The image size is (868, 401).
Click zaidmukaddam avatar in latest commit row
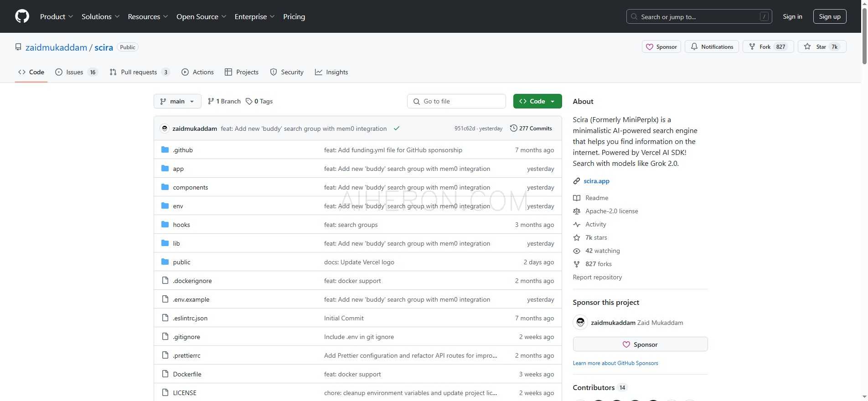click(165, 129)
